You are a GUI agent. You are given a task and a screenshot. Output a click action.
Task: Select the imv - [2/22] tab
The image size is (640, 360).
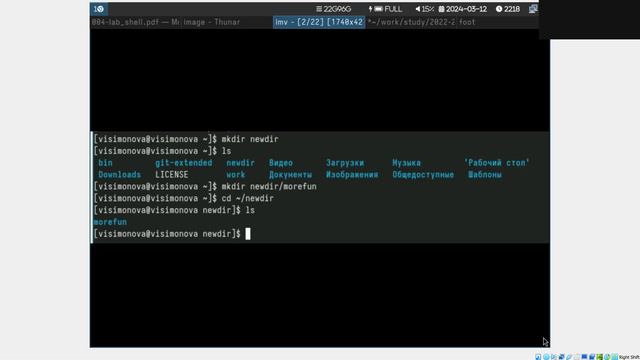click(319, 22)
